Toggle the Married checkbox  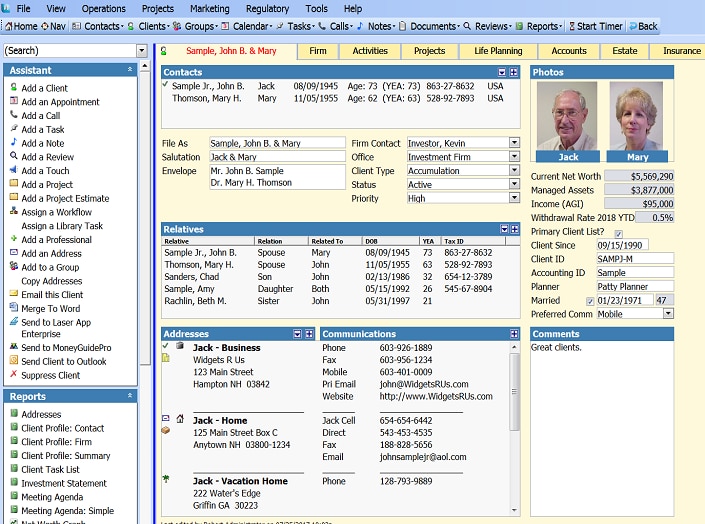click(x=590, y=301)
